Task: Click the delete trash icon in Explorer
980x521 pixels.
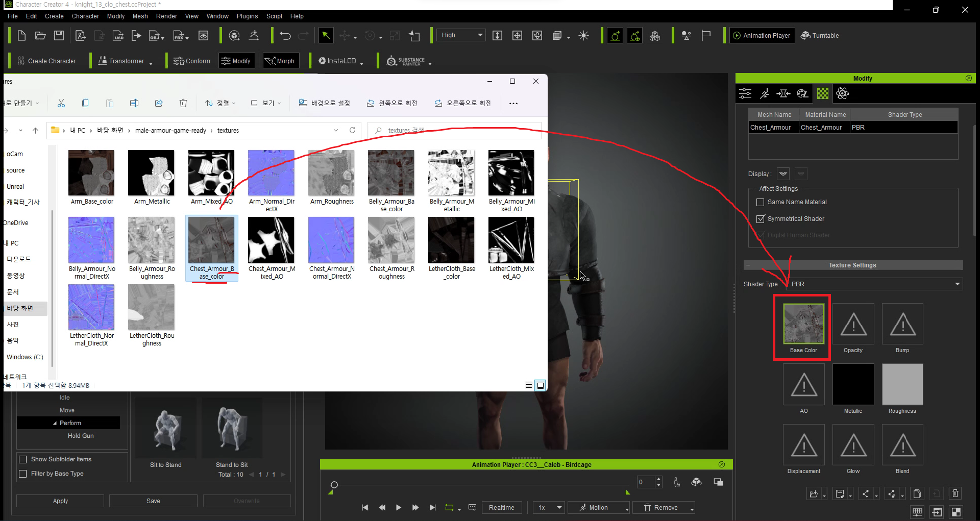Action: [x=183, y=103]
